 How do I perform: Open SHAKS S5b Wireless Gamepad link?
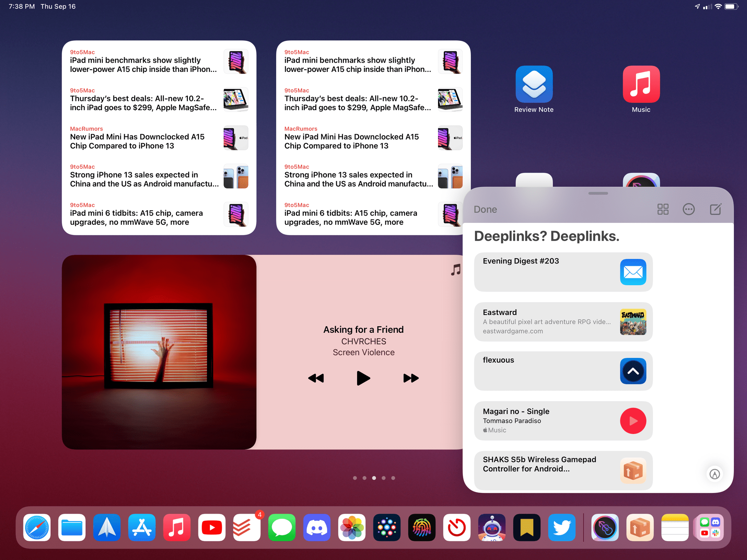point(563,470)
